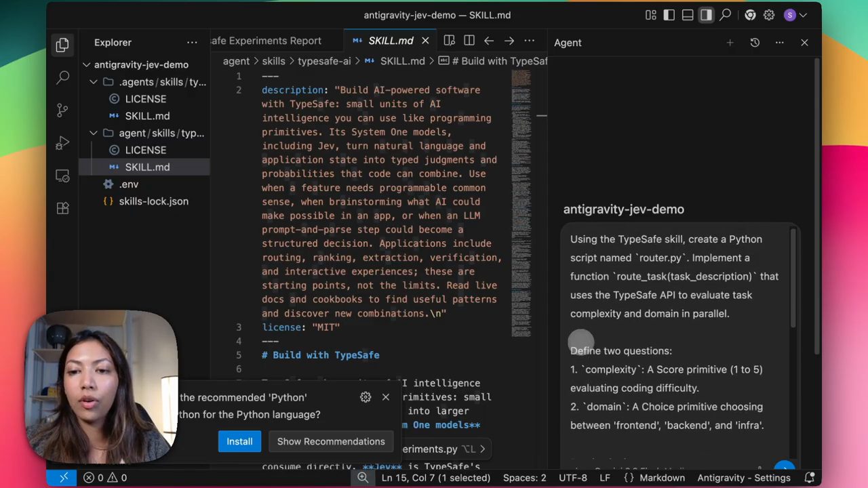Image resolution: width=868 pixels, height=488 pixels.
Task: Click the search magnifier in title bar
Action: tap(726, 15)
